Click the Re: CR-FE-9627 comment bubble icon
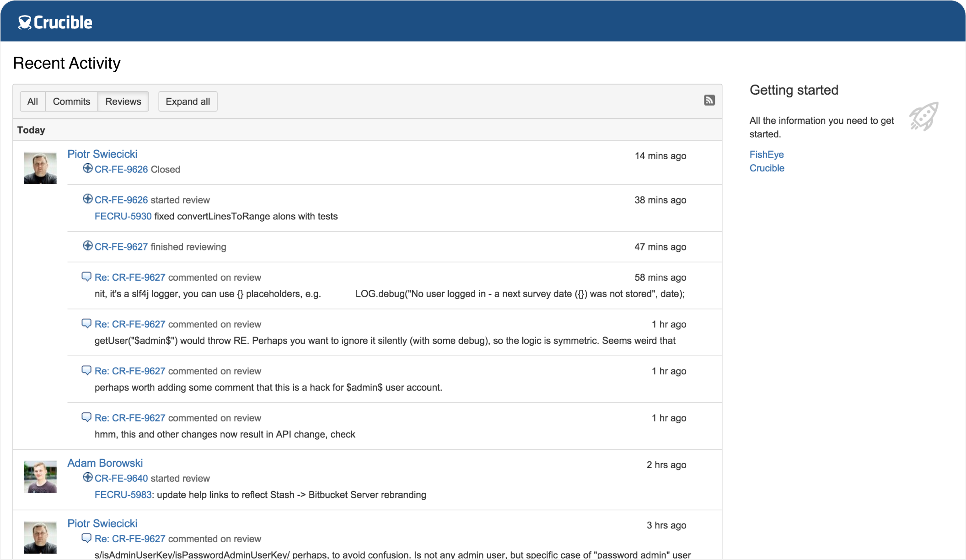The width and height of the screenshot is (966, 560). 86,277
